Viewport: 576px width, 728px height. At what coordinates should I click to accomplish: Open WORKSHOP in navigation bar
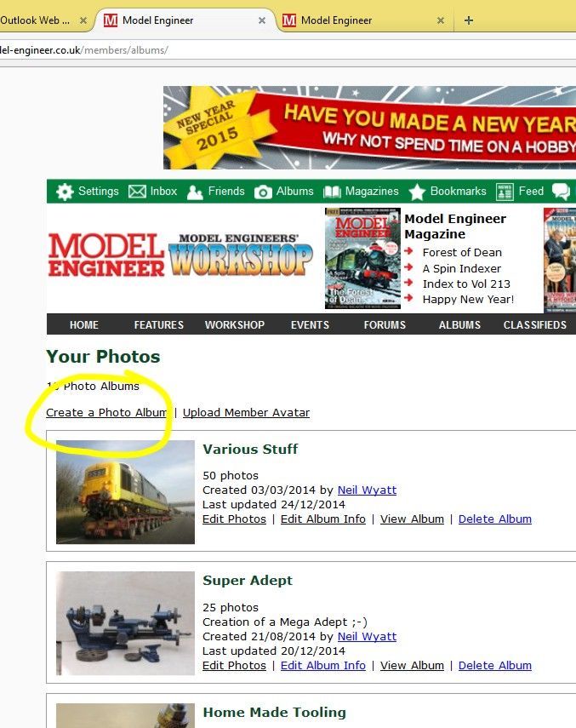(x=235, y=324)
